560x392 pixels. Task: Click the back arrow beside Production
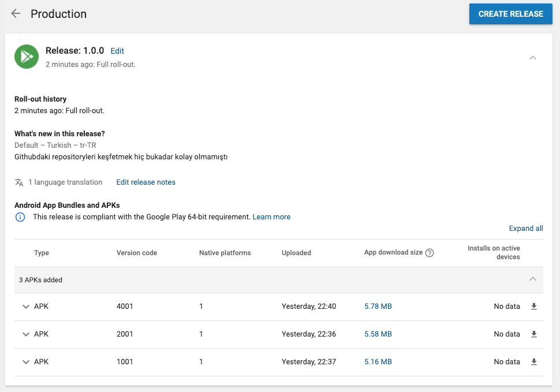coord(16,14)
